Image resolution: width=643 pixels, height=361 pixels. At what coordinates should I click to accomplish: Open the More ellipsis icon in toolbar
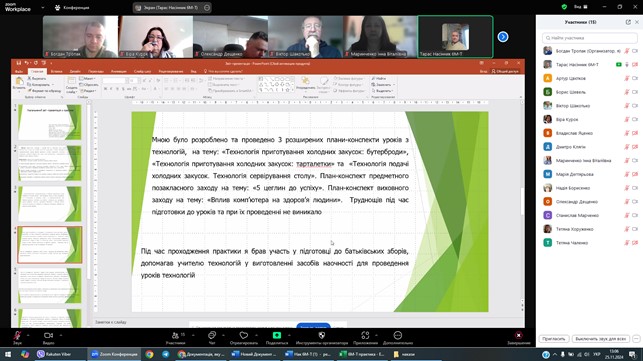click(397, 336)
